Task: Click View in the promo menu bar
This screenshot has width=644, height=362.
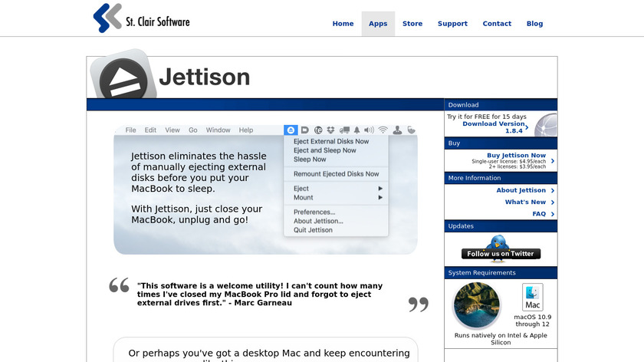Action: click(172, 130)
